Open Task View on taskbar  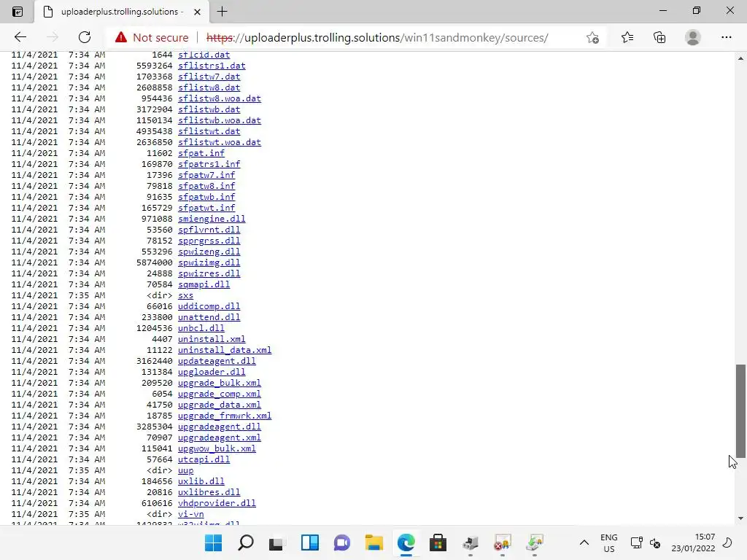(277, 542)
